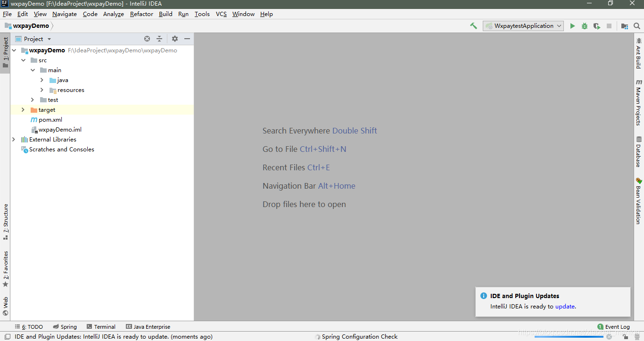Click status bar update message text
This screenshot has width=644, height=341.
pos(114,337)
